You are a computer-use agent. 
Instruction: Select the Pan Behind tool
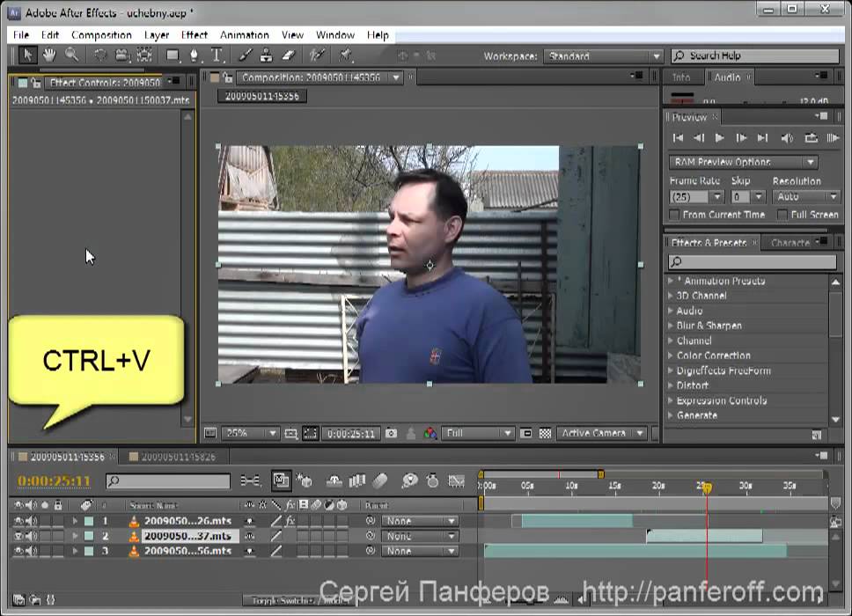pos(144,55)
